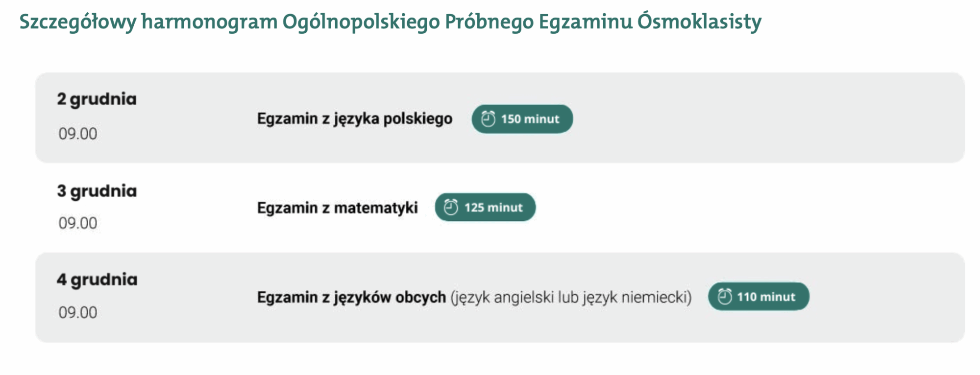
Task: Click the 09.00 time under 2 grudnia
Action: click(x=78, y=134)
